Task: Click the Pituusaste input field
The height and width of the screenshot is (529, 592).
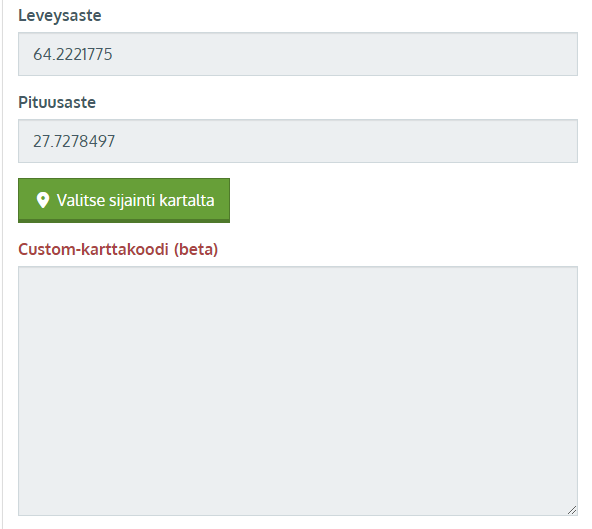Action: pyautogui.click(x=298, y=141)
